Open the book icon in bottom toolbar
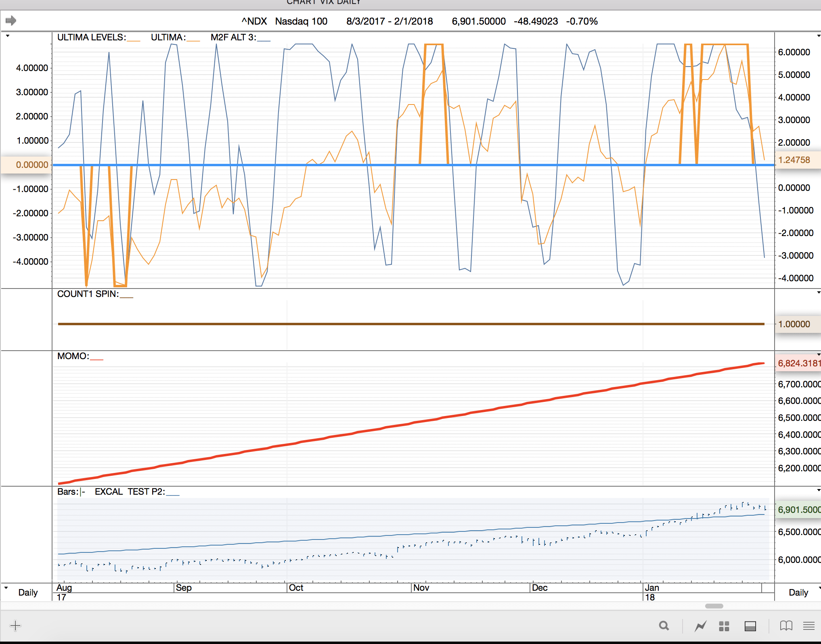Viewport: 821px width, 644px height. [786, 626]
